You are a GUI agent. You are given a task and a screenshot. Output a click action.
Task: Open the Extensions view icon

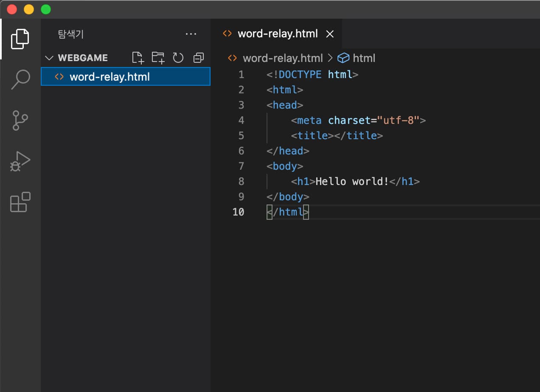click(20, 202)
